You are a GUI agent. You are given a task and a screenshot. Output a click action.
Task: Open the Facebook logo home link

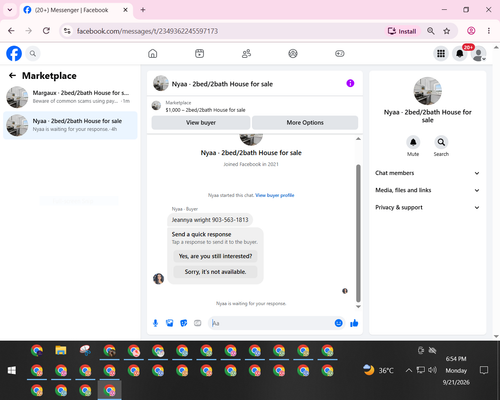pyautogui.click(x=14, y=53)
